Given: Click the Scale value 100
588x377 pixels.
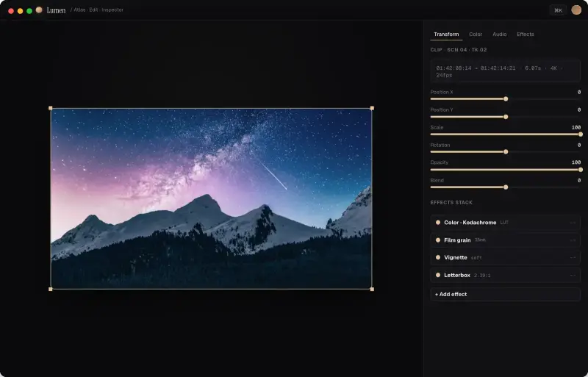Looking at the screenshot, I should tap(576, 128).
